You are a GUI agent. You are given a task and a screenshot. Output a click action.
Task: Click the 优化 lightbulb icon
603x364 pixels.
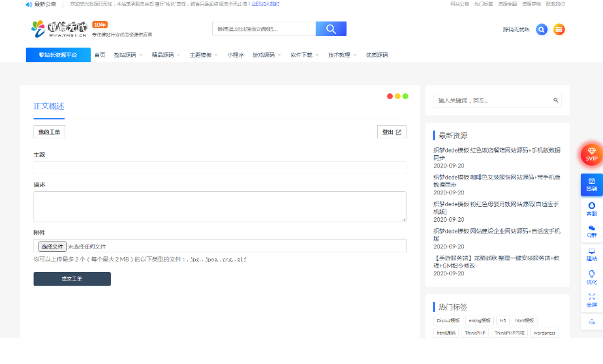coord(591,277)
